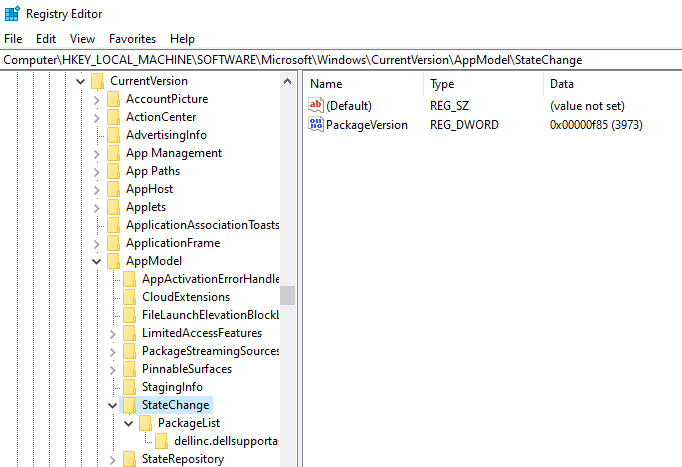682x467 pixels.
Task: Expand the ApplicationFrame key
Action: (97, 244)
